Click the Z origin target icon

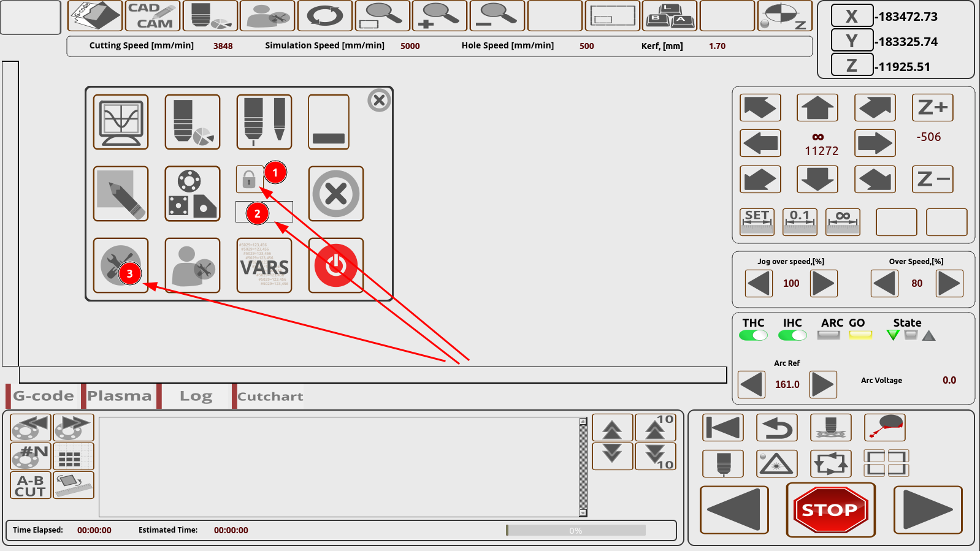point(784,15)
